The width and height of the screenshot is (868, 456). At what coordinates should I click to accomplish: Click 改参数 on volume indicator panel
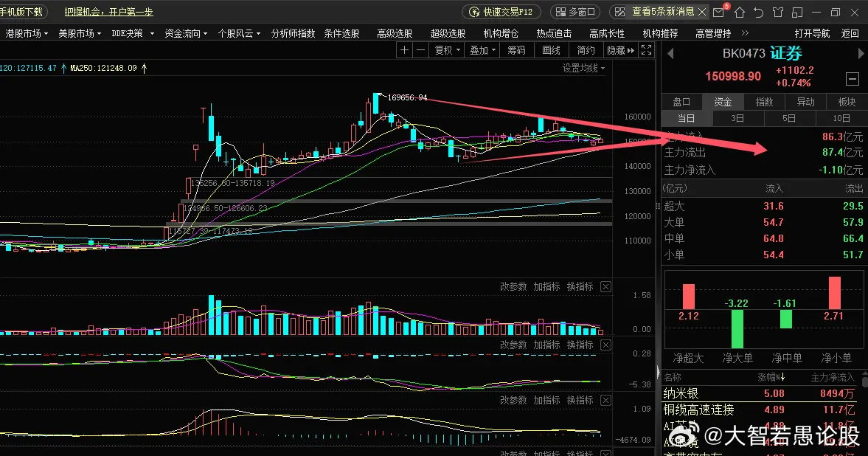click(513, 286)
